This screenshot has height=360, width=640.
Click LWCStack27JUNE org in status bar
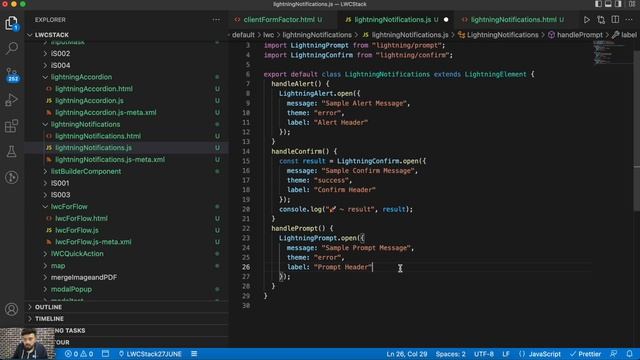[x=150, y=354]
